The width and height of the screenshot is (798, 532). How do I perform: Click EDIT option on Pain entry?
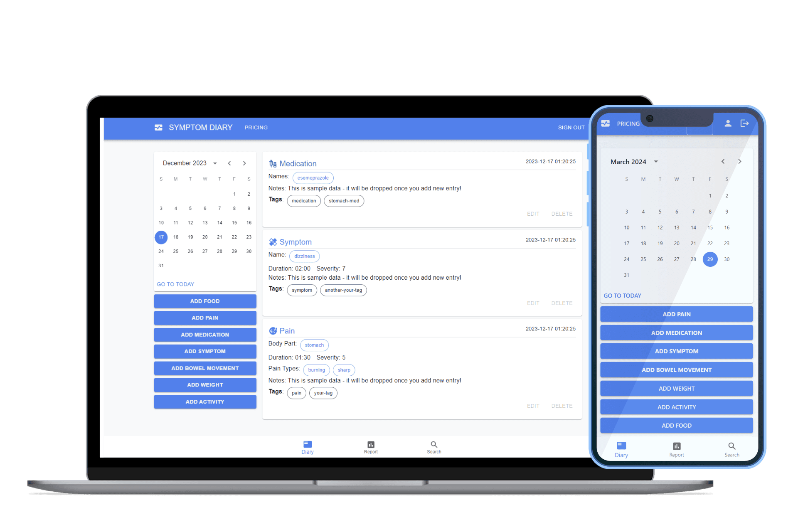(532, 406)
